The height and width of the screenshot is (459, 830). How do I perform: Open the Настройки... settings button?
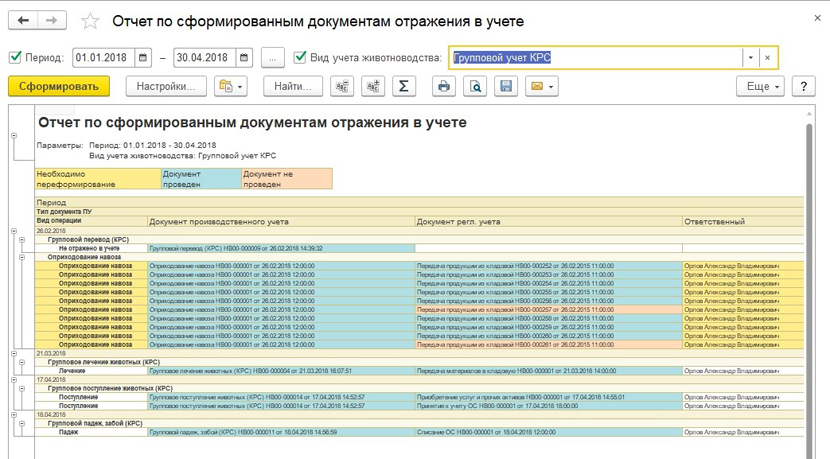(166, 87)
